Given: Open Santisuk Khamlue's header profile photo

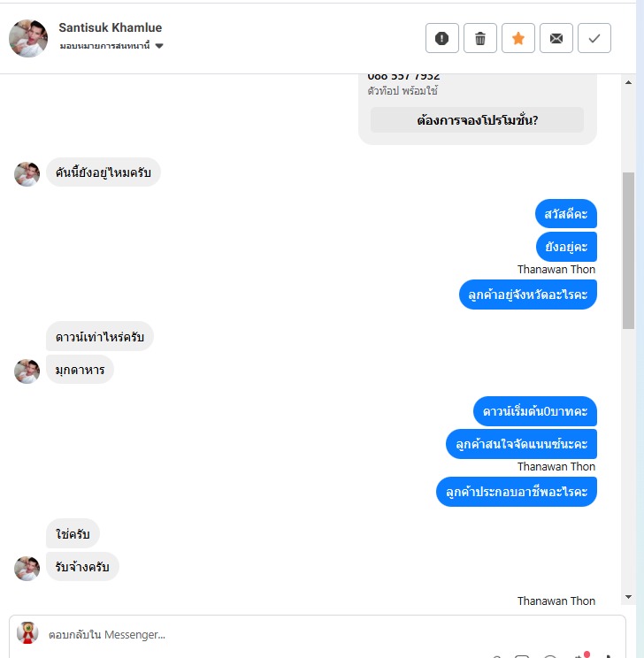Looking at the screenshot, I should point(28,38).
